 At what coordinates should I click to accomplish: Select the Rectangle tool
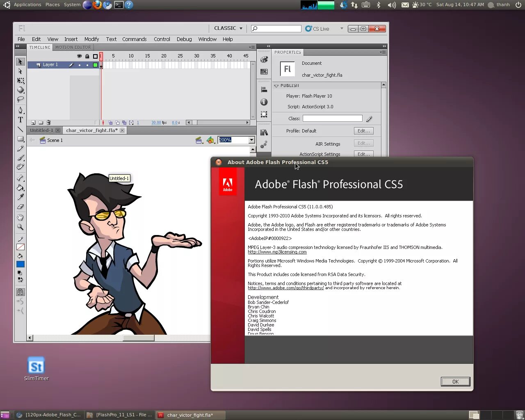pyautogui.click(x=20, y=139)
